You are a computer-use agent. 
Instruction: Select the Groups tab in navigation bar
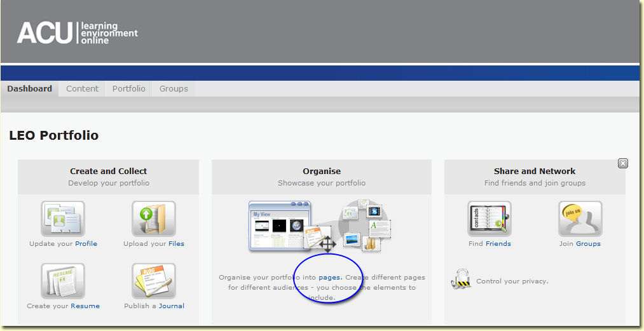174,89
